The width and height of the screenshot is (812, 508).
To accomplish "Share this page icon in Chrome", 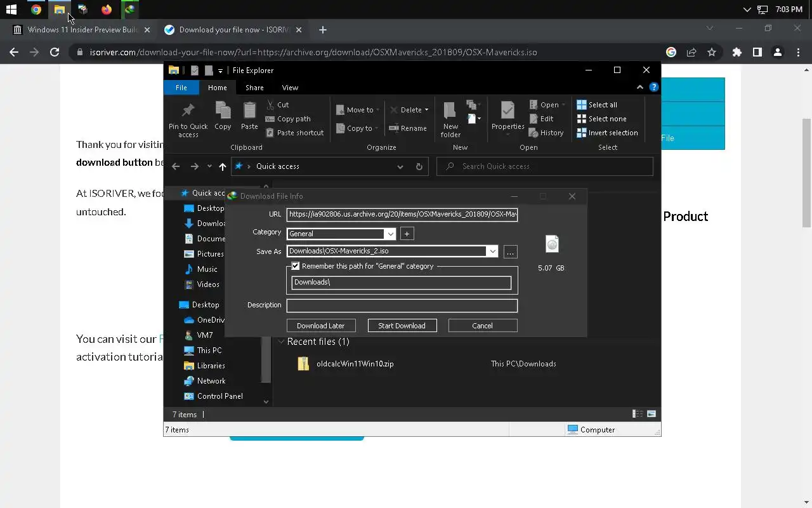I will click(x=691, y=52).
